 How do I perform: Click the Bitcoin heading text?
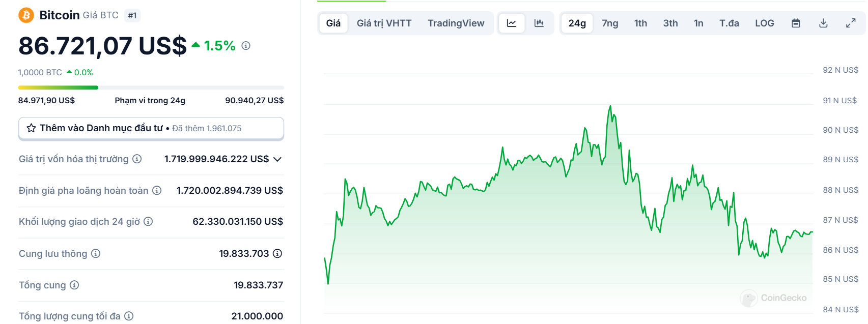[60, 15]
